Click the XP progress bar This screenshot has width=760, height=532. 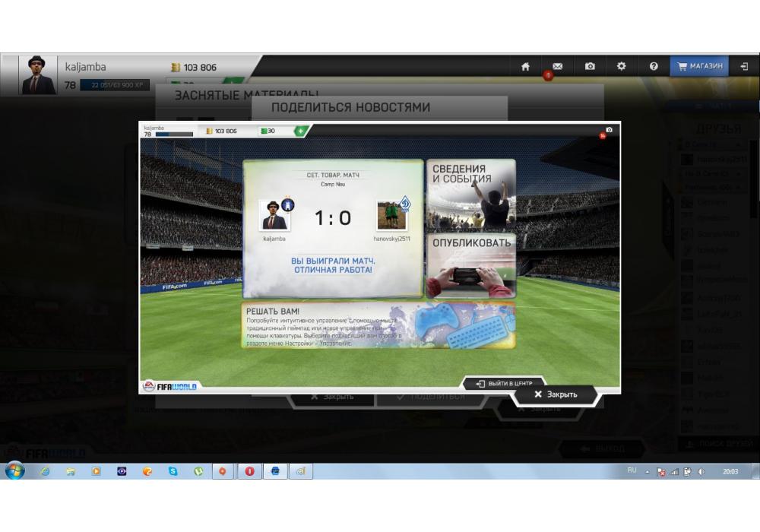point(115,85)
